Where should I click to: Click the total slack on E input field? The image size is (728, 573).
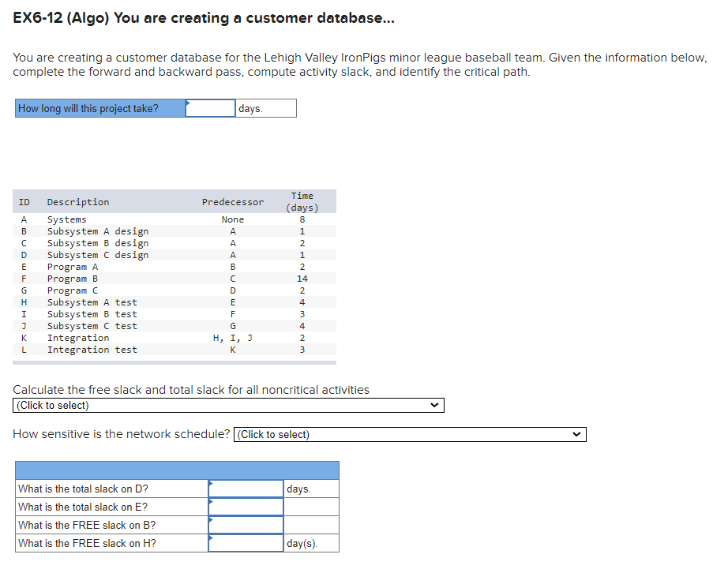click(x=246, y=507)
